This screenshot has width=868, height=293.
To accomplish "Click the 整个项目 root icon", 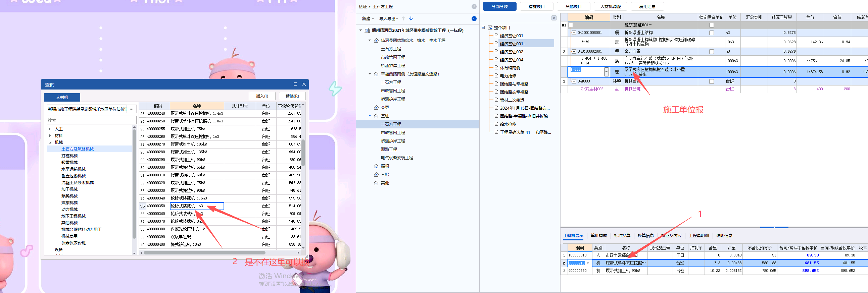I will 490,27.
